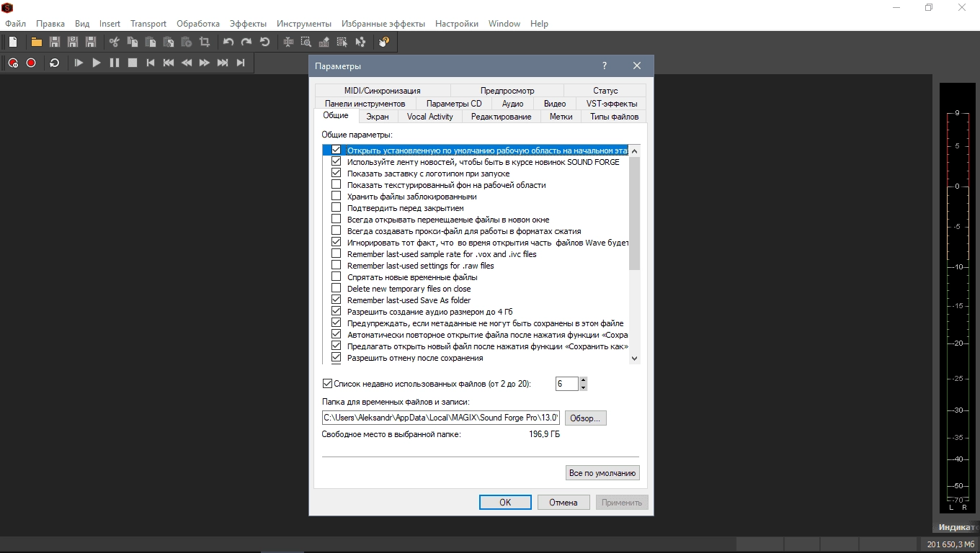The height and width of the screenshot is (553, 980).
Task: Click the Pause button
Action: coord(115,63)
